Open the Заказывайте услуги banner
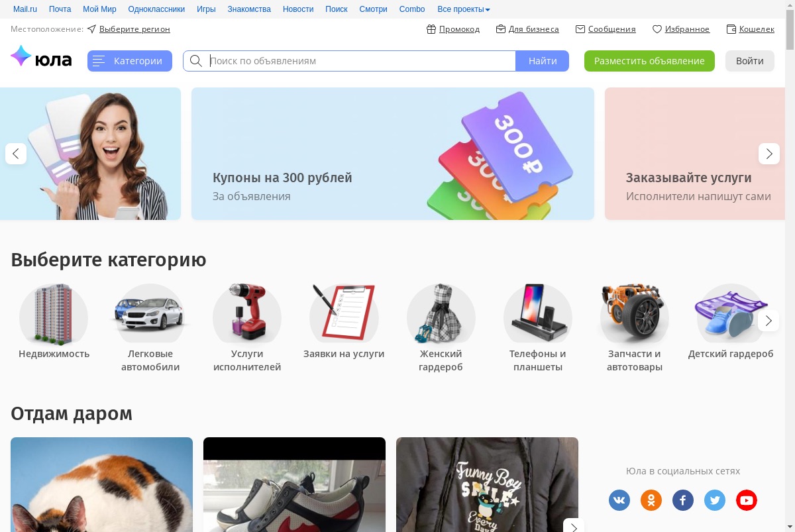Screen dimensions: 795x532 [695, 154]
